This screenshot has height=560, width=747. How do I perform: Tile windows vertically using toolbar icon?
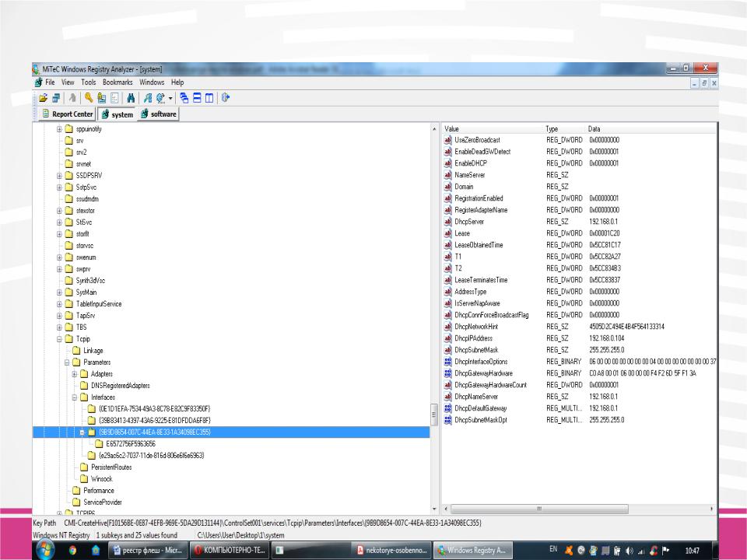pos(209,98)
